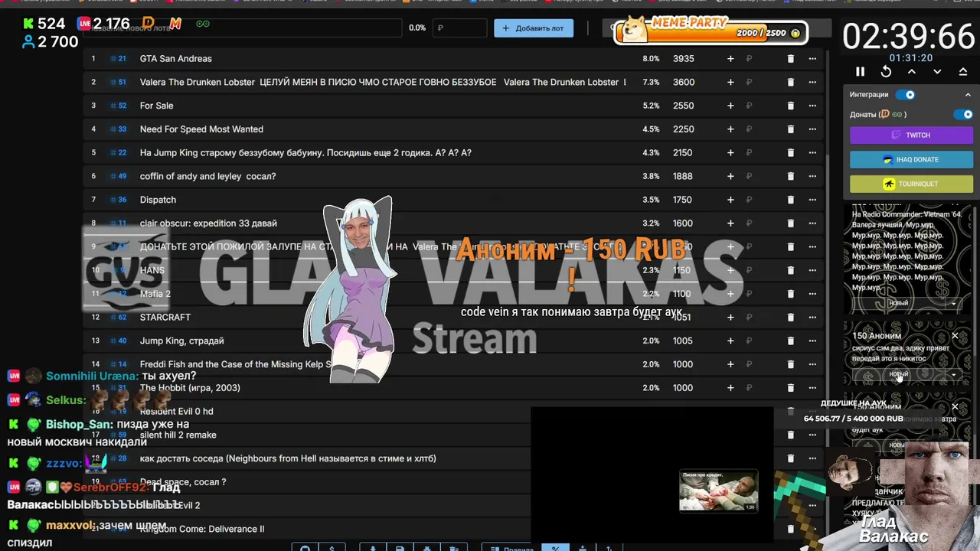Delete the coffin of andy and leyley lot
This screenshot has height=551, width=980.
point(791,176)
